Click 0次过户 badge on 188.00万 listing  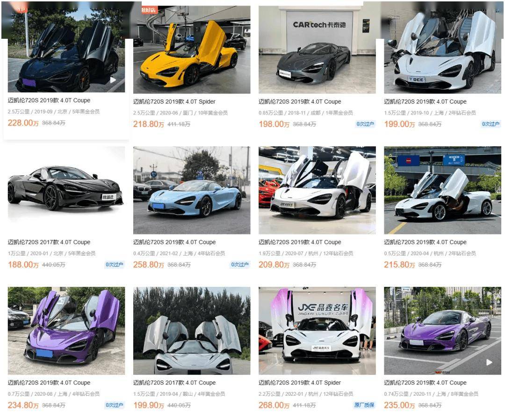(115, 264)
